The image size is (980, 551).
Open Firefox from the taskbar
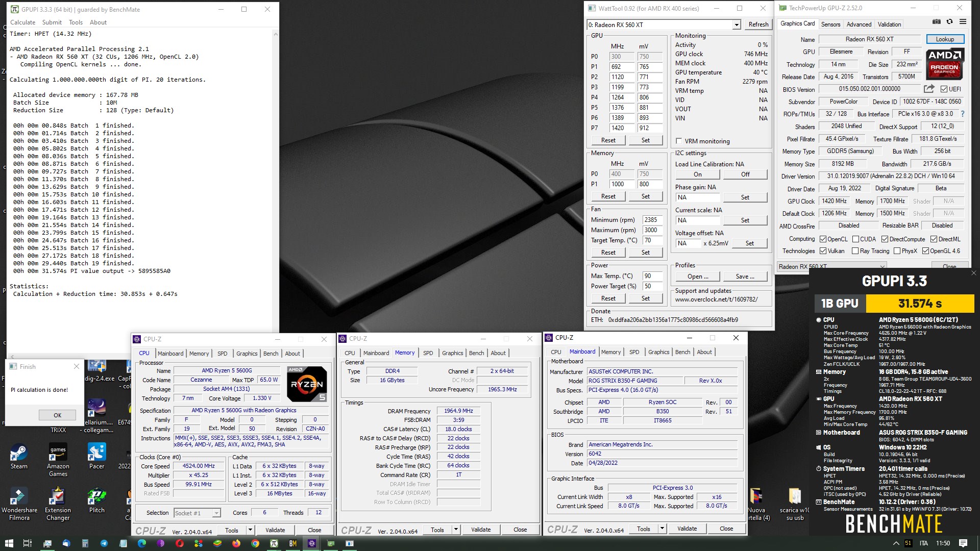(236, 543)
